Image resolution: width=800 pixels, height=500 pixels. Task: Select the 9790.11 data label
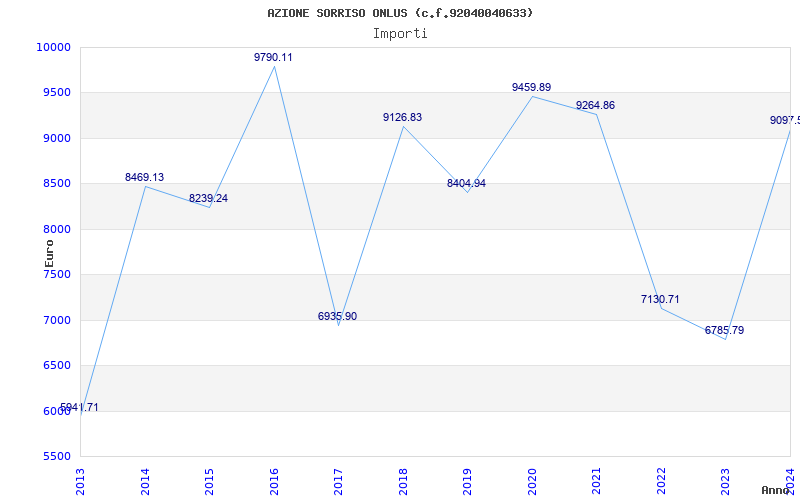tap(273, 57)
